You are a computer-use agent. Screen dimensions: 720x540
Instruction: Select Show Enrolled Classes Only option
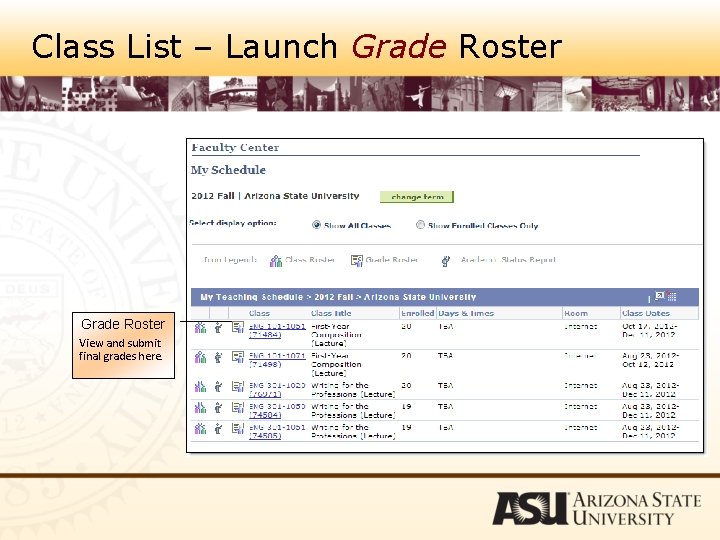420,225
